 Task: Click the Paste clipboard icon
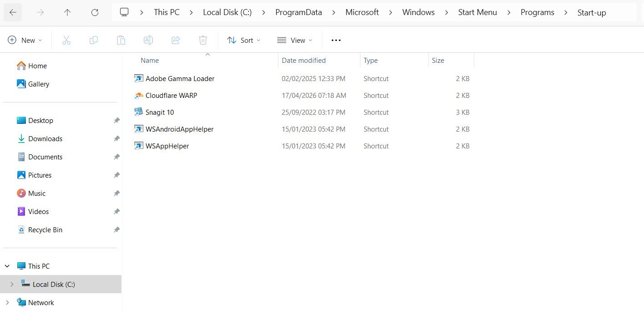121,40
